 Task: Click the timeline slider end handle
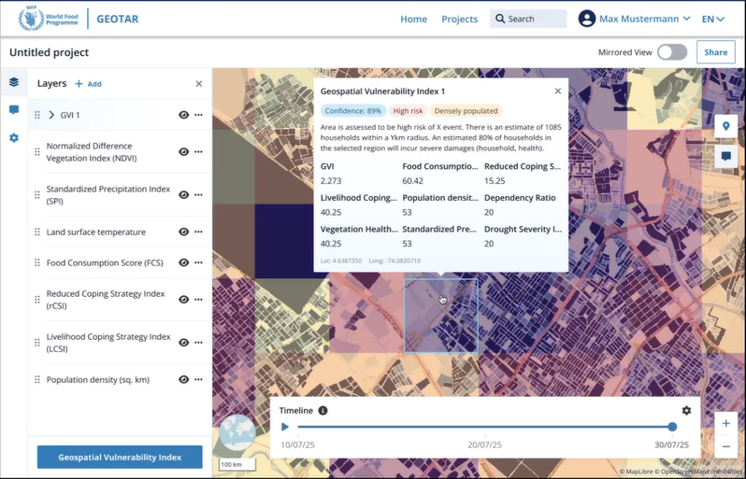(672, 427)
